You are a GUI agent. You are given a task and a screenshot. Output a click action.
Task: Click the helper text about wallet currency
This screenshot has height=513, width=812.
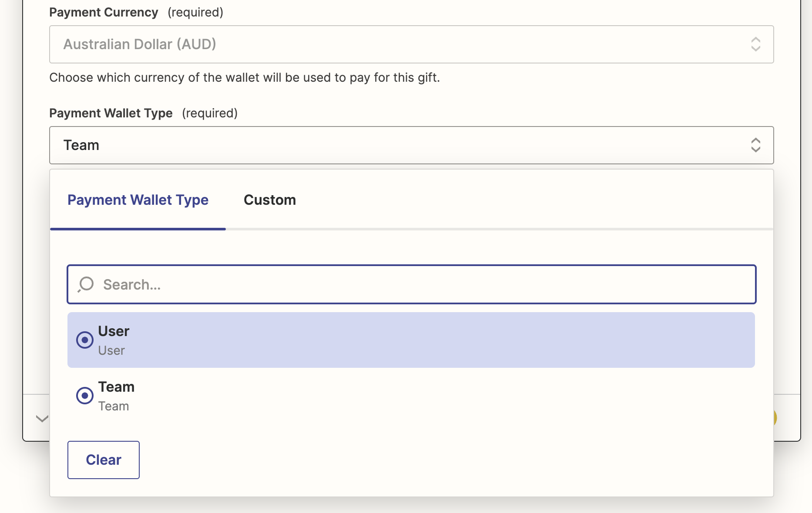click(x=245, y=77)
